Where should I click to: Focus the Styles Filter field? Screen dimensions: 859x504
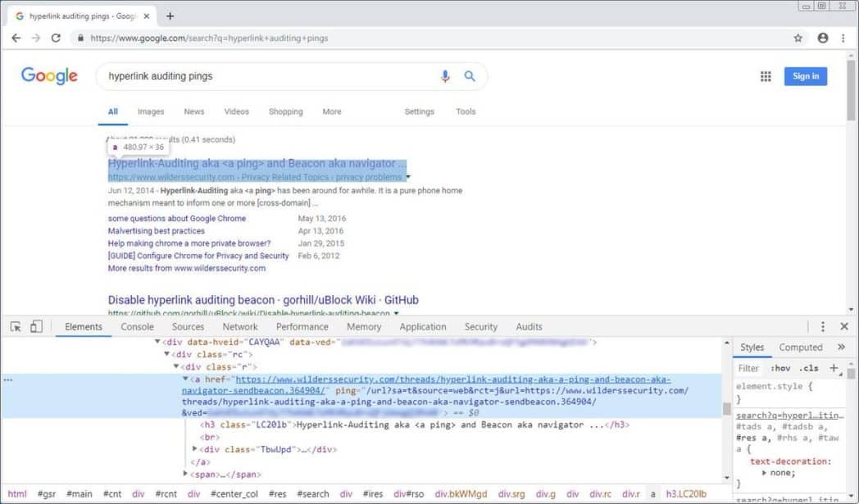[x=748, y=368]
